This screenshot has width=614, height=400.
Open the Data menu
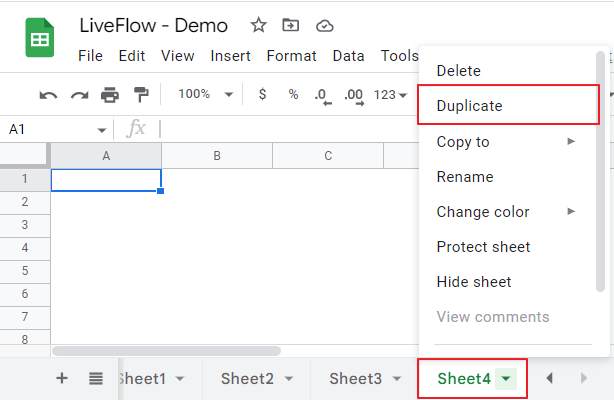[349, 56]
